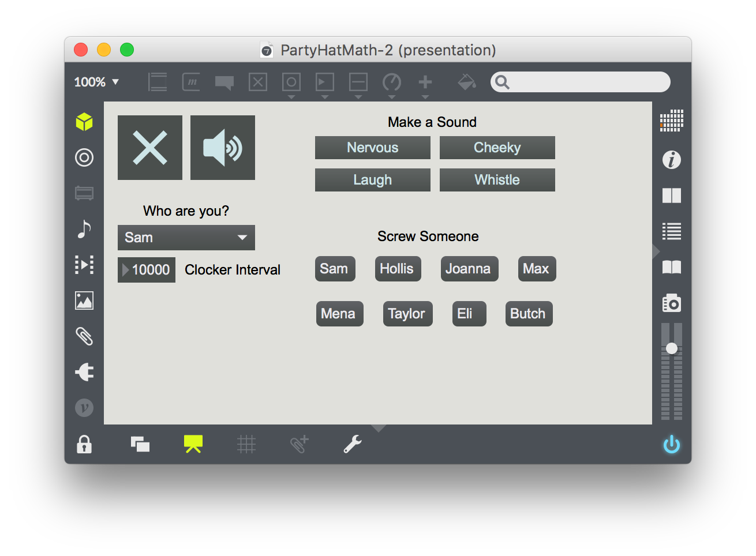Click the Max button
Screen dimensions: 756x556
point(537,269)
